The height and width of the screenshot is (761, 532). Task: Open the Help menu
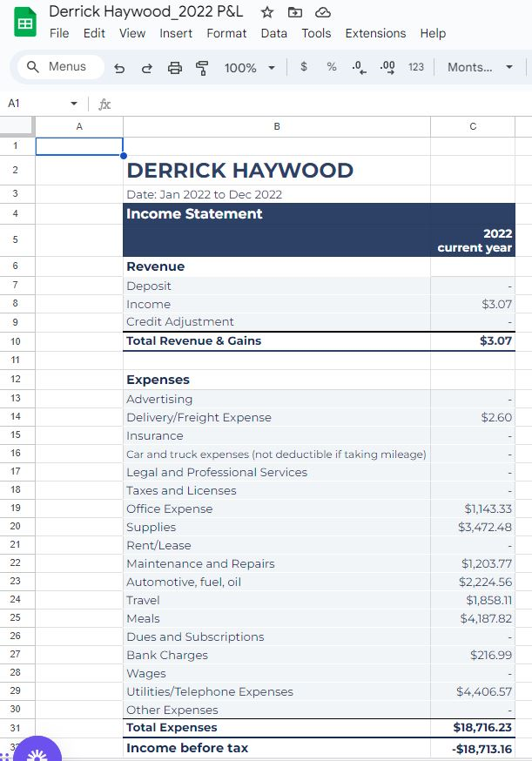click(x=433, y=33)
